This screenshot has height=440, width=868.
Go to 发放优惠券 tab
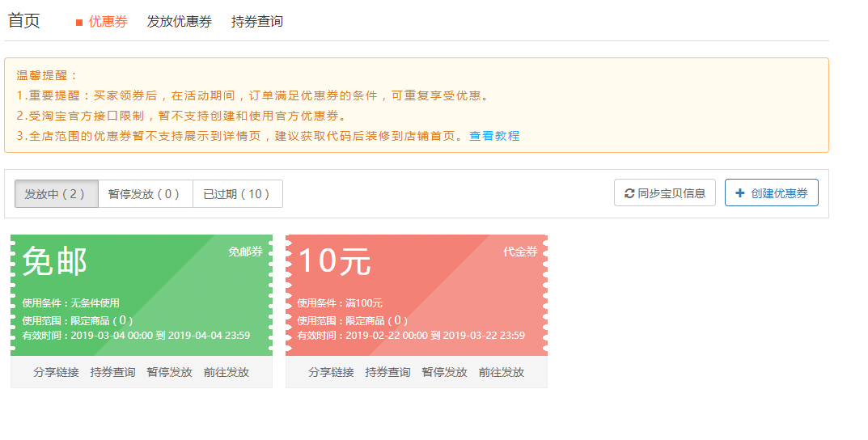coord(179,22)
